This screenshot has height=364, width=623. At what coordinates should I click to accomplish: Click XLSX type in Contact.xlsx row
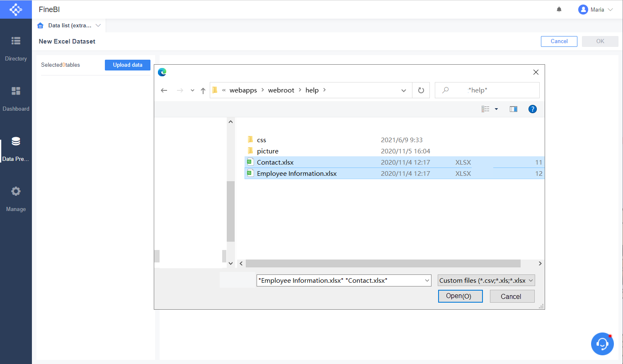(463, 163)
